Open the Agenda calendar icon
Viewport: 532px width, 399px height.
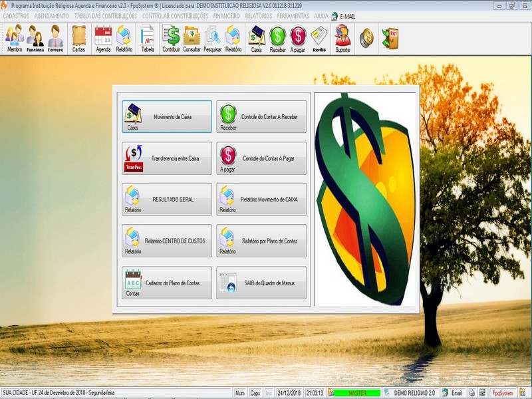coord(103,39)
